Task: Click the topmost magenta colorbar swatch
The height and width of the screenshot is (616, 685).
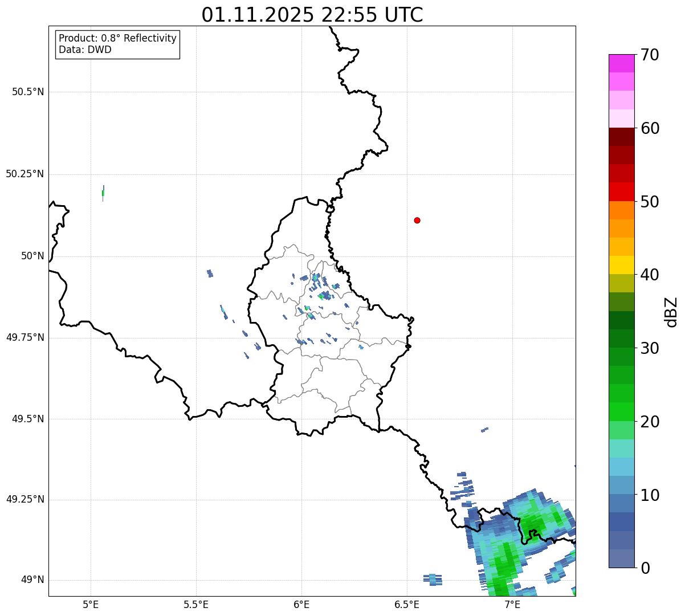Action: [621, 63]
